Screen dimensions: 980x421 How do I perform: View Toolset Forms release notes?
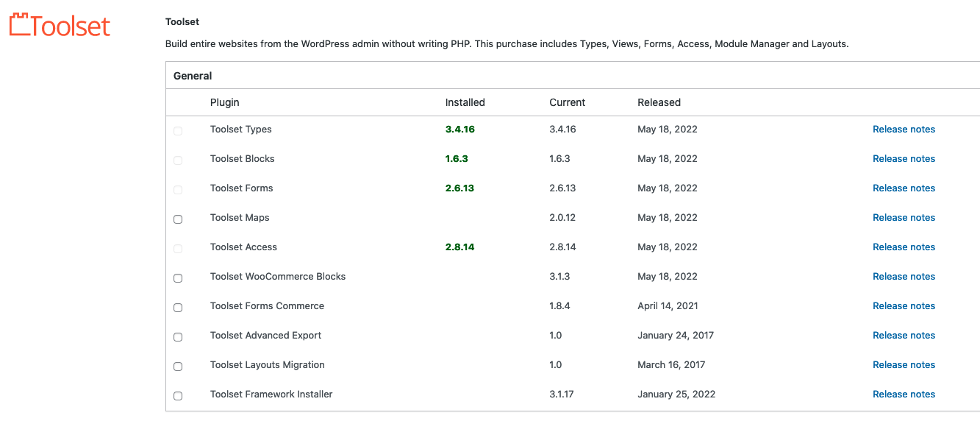tap(904, 188)
